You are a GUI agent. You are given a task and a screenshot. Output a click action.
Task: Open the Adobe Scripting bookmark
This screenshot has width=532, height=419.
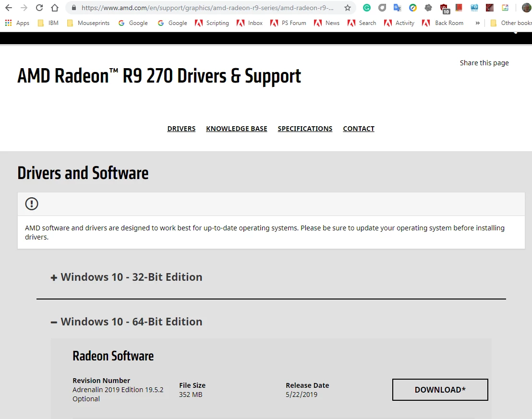[x=212, y=23]
